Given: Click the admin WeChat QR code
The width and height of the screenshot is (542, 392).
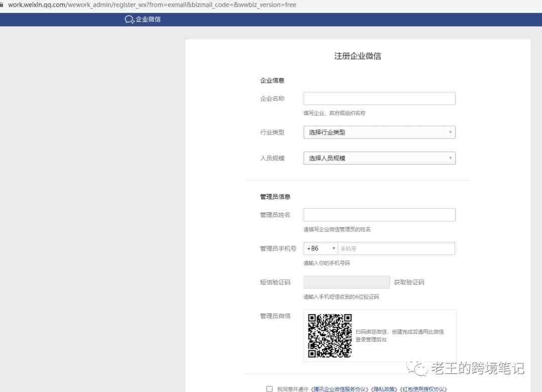Looking at the screenshot, I should pos(330,336).
